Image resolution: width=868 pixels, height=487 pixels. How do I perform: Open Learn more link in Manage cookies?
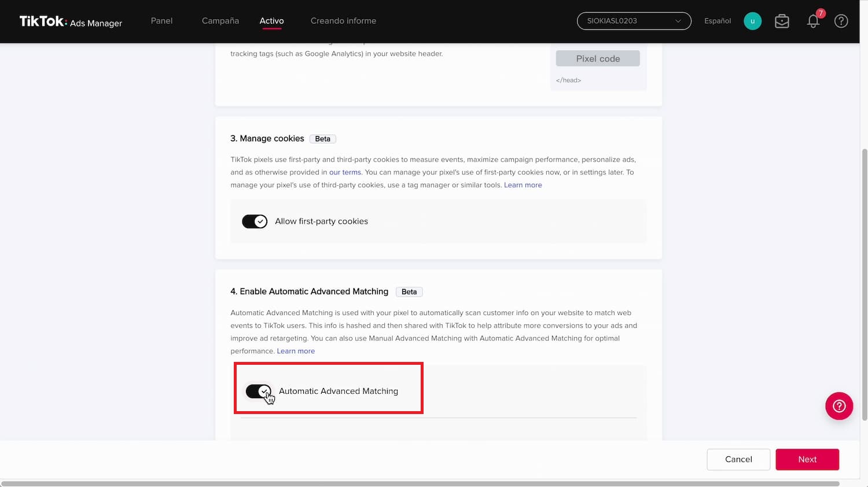[x=523, y=185]
